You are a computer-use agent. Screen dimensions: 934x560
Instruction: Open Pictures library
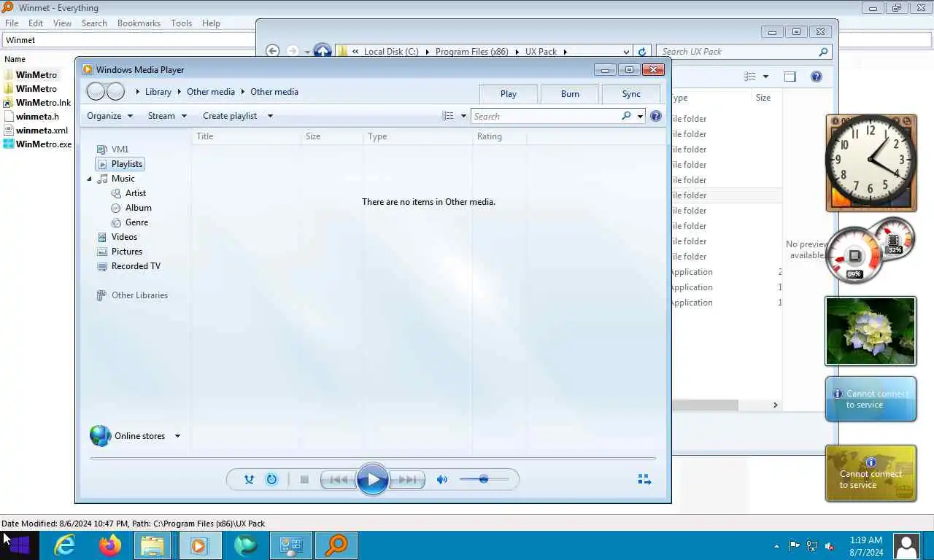click(126, 252)
